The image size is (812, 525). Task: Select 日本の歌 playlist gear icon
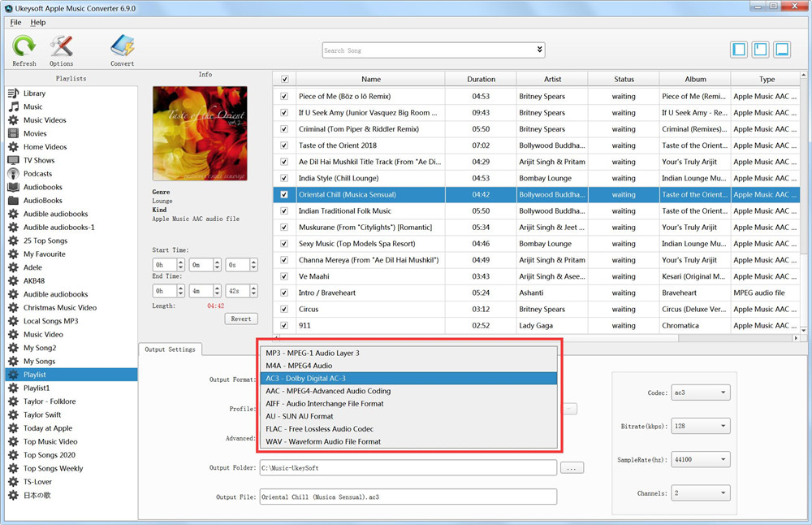tap(14, 496)
